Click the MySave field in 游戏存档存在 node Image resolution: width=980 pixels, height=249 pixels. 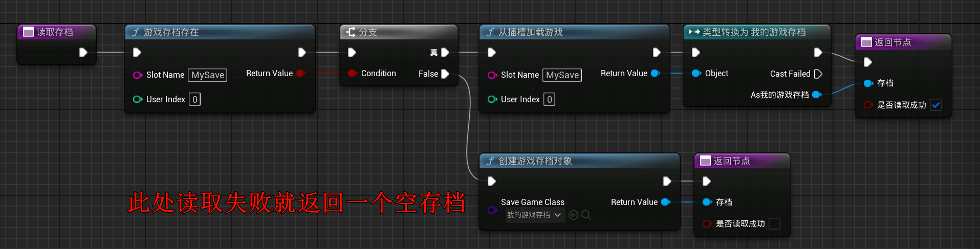pyautogui.click(x=208, y=75)
